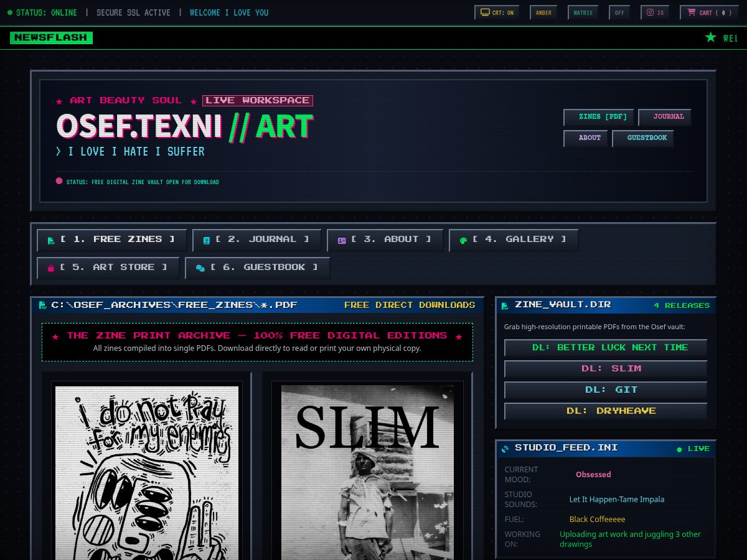The height and width of the screenshot is (560, 747).
Task: Click the WELCOME I LOVE YOU text
Action: 229,12
